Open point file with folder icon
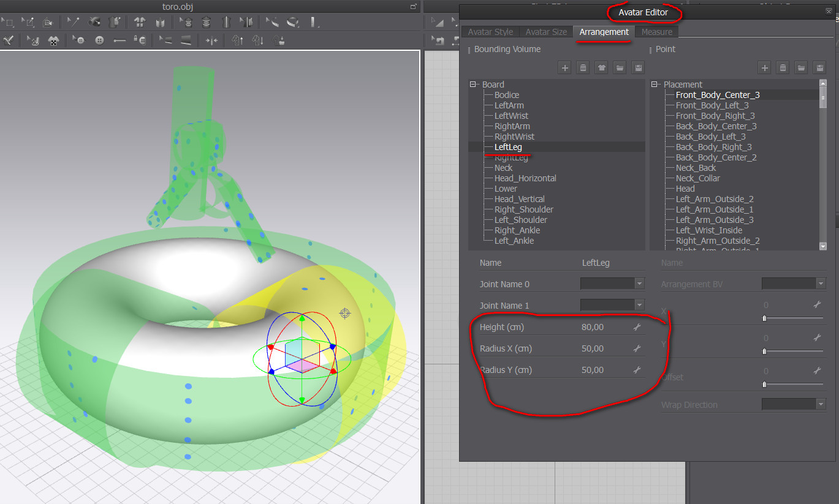This screenshot has height=504, width=839. pos(801,68)
